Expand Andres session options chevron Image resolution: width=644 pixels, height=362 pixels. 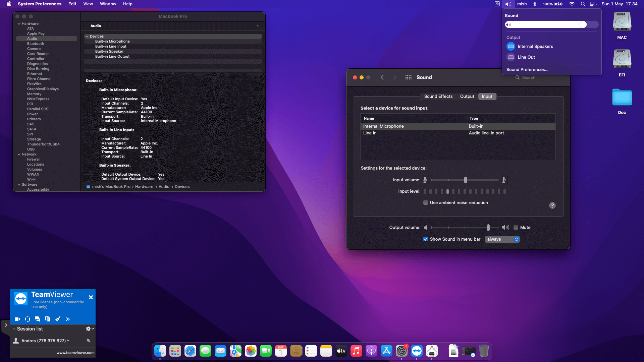click(x=68, y=341)
